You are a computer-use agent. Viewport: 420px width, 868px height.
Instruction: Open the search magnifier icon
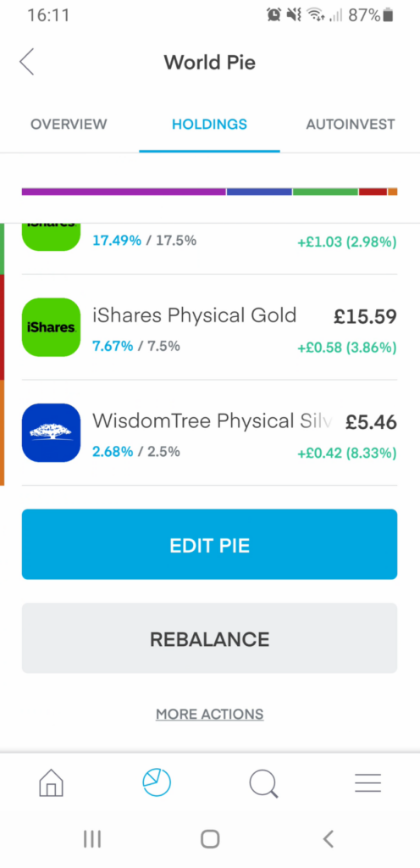coord(263,783)
